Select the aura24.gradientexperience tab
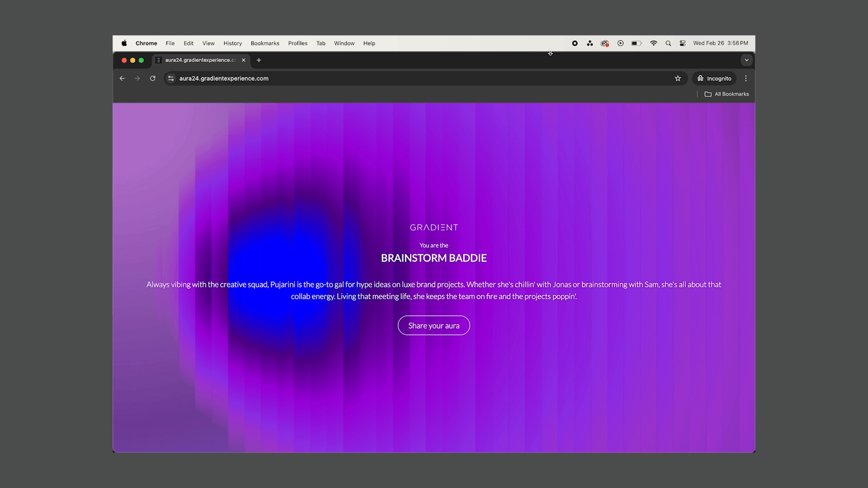The width and height of the screenshot is (868, 488). 200,60
